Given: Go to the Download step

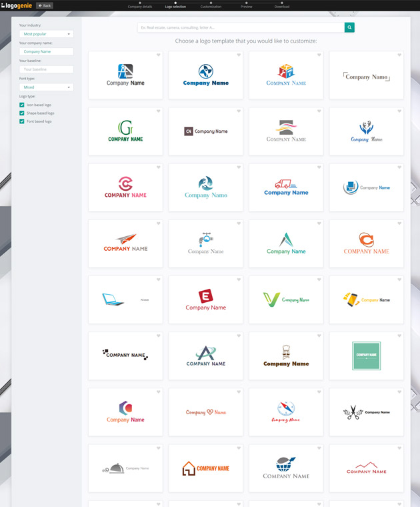Looking at the screenshot, I should click(x=282, y=5).
